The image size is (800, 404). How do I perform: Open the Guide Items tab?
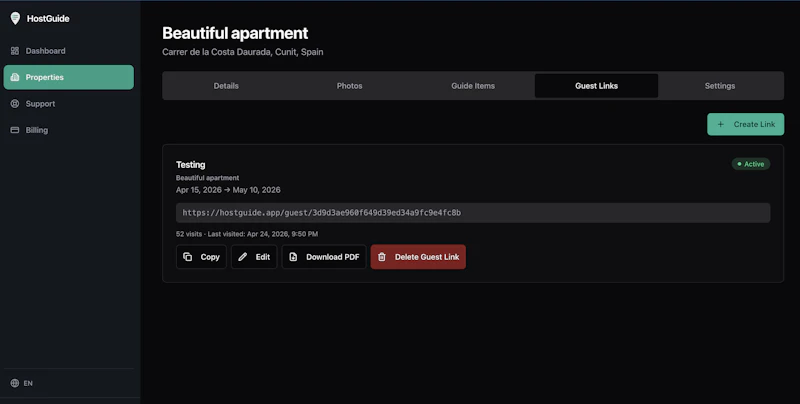point(473,86)
